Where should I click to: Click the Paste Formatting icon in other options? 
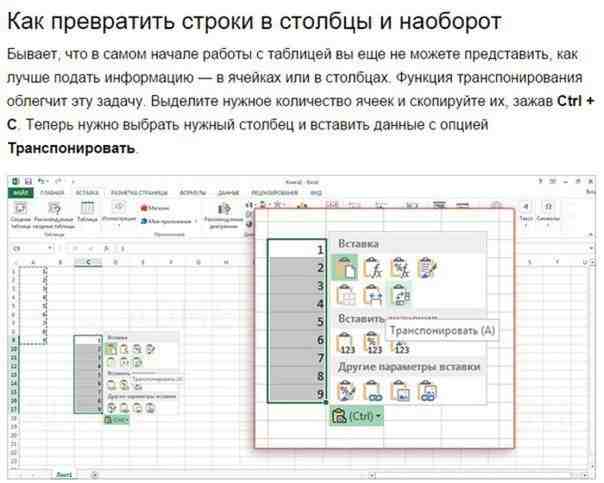(346, 391)
